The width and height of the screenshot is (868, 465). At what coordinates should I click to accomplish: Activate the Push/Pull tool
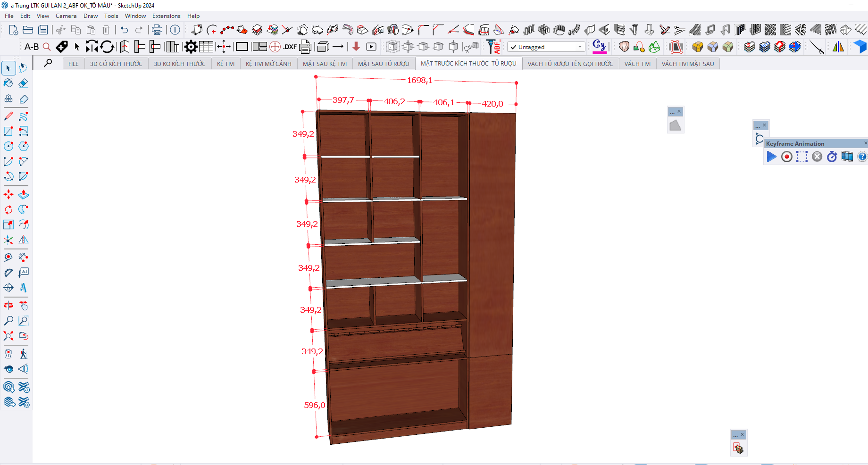point(23,194)
